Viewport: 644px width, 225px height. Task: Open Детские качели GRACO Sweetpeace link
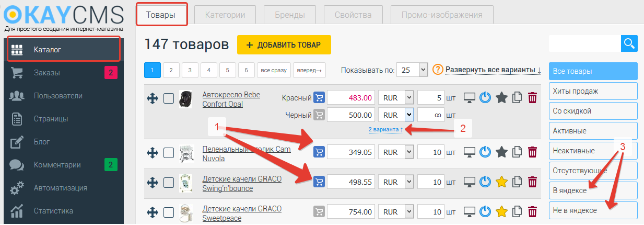pos(242,213)
